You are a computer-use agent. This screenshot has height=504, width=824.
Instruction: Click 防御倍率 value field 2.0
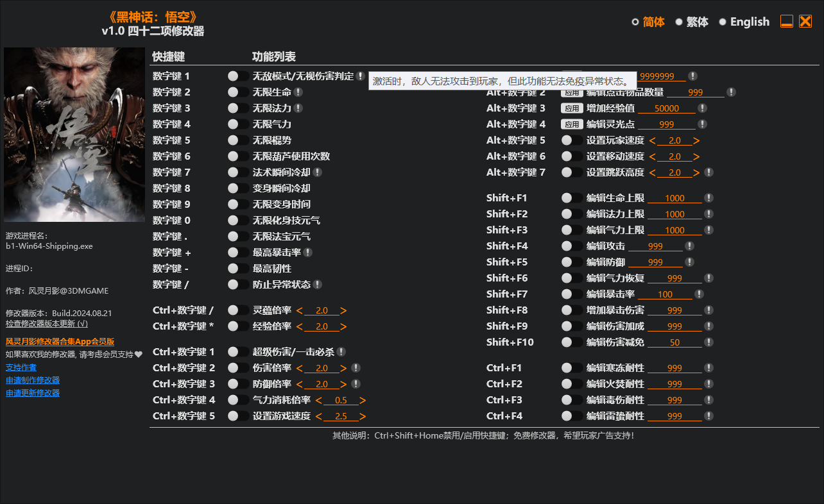click(322, 384)
